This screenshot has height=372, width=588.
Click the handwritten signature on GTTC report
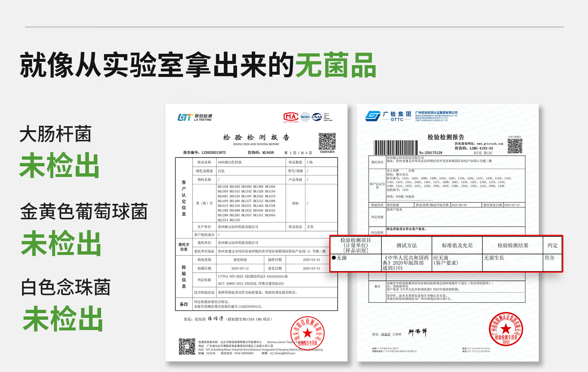(x=417, y=333)
